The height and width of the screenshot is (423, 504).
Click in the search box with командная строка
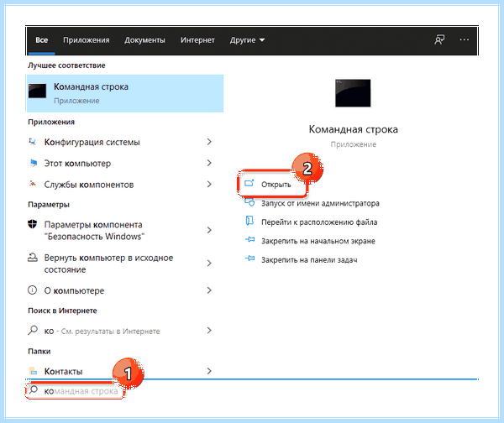[x=75, y=391]
